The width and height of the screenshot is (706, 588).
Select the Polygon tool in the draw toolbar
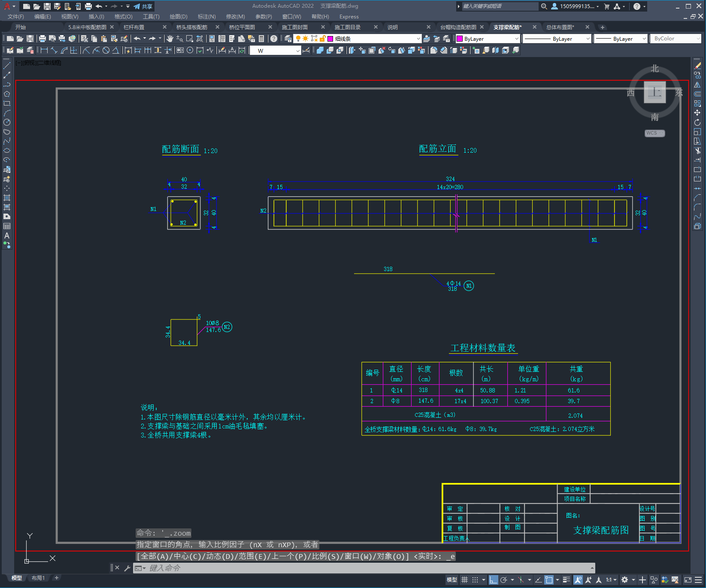[x=7, y=94]
